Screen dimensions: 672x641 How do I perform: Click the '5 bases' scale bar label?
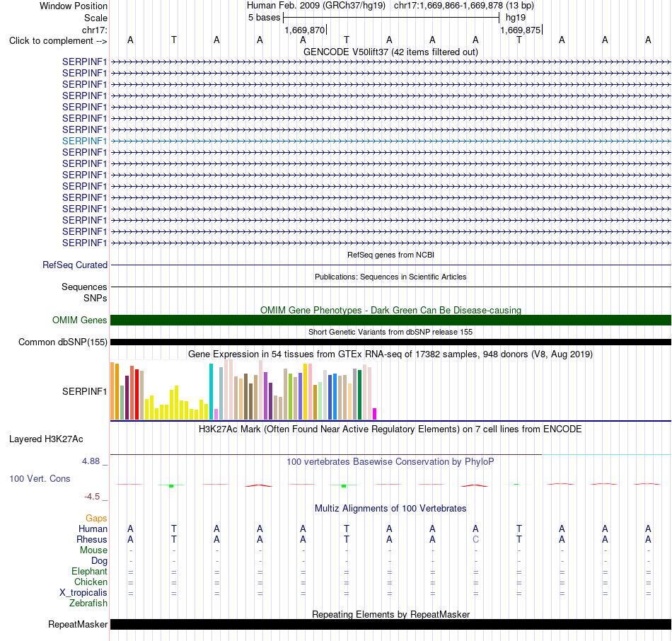264,18
